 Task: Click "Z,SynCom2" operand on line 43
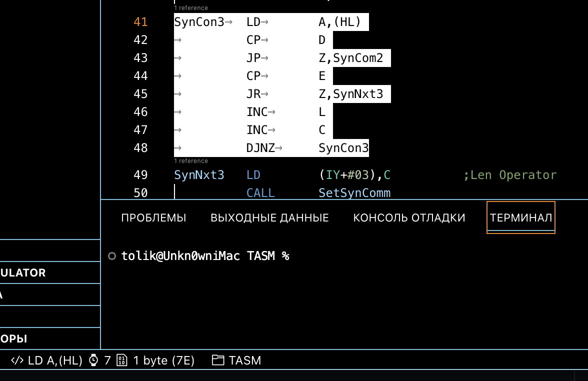tap(351, 58)
